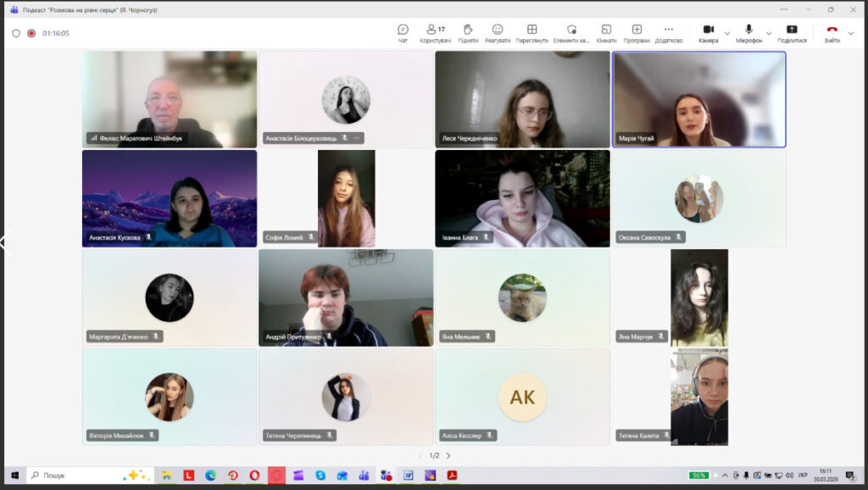
Task: Expand the camera options dropdown arrow
Action: [x=727, y=34]
